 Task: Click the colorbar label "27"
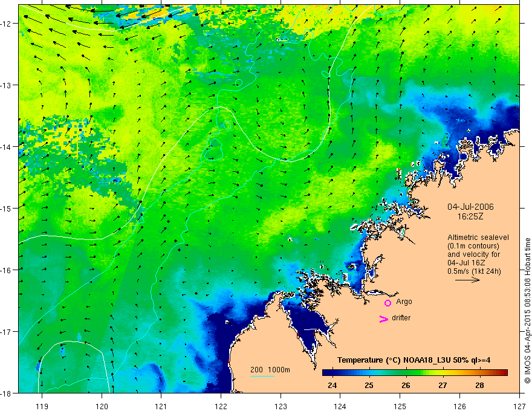click(443, 385)
